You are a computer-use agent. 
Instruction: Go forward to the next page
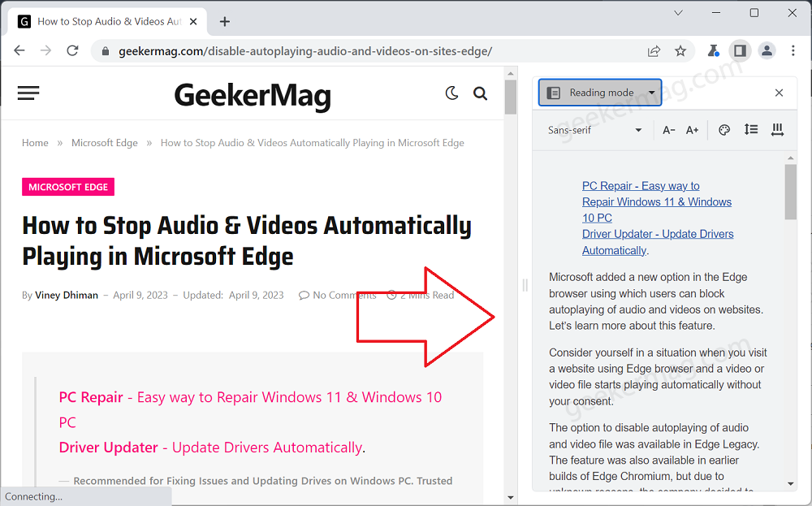coord(46,50)
